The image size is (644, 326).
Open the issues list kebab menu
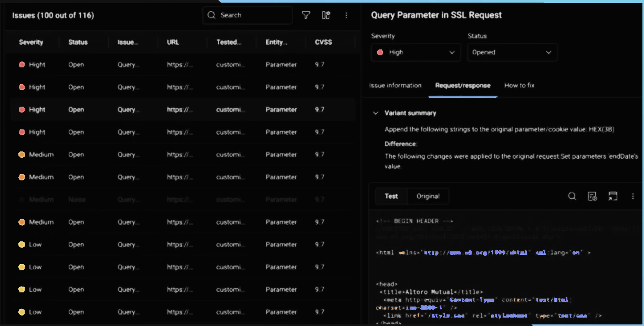click(346, 15)
